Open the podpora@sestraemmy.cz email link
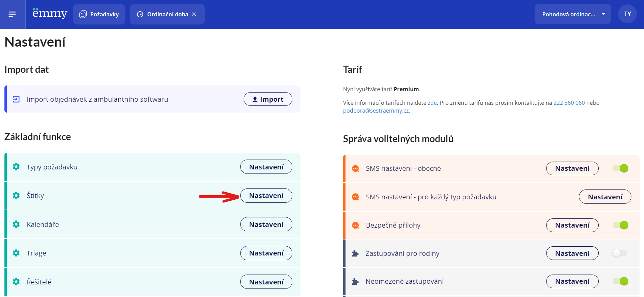 pyautogui.click(x=376, y=111)
